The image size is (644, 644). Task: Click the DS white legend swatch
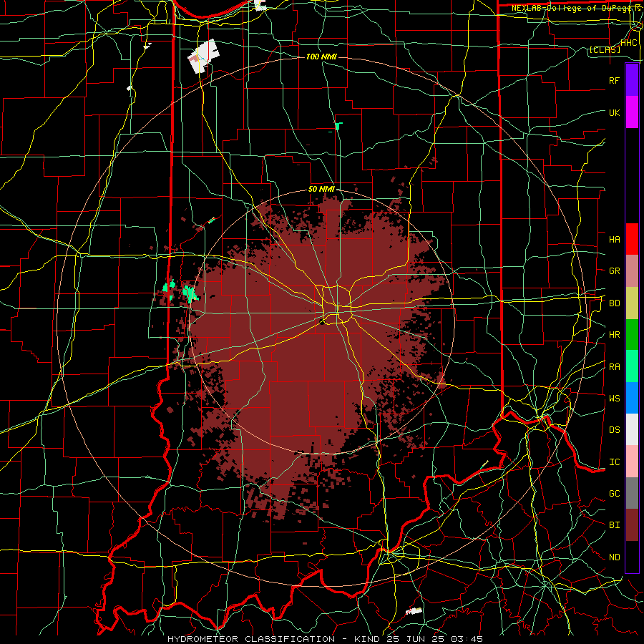click(x=632, y=429)
